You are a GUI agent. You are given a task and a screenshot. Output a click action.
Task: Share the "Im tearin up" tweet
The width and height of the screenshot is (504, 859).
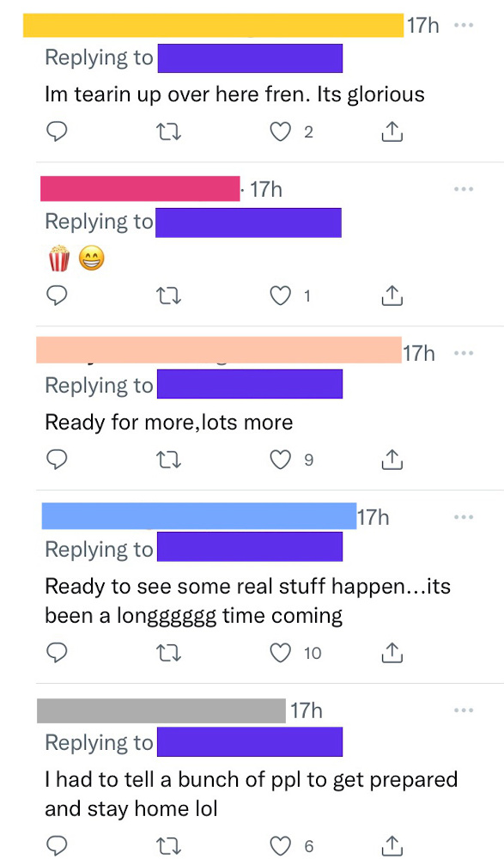(392, 131)
